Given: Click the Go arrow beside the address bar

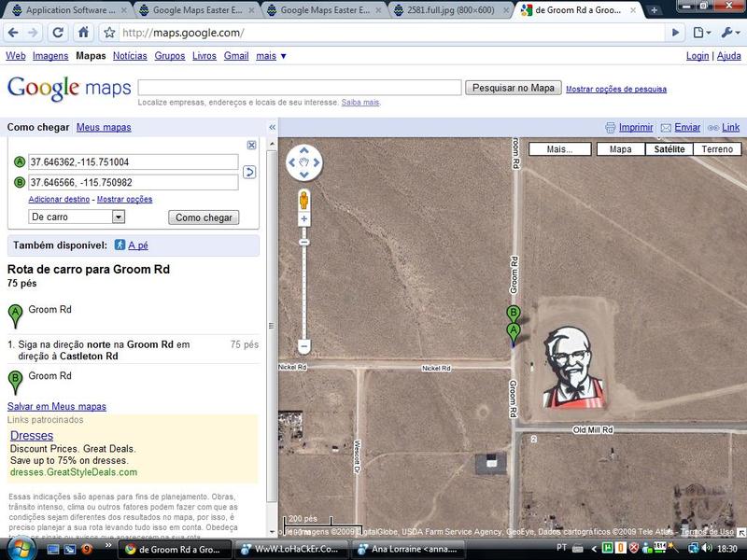Looking at the screenshot, I should coord(675,33).
